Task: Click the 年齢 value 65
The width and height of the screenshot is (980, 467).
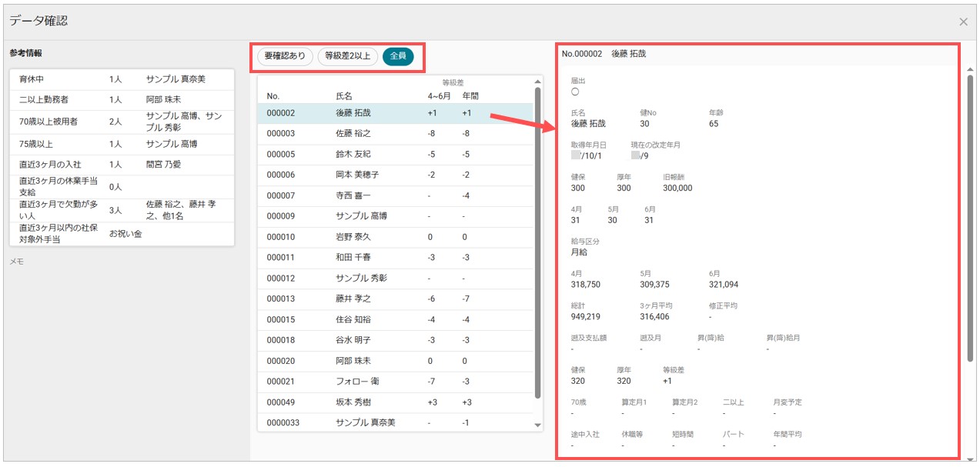Action: pos(714,123)
